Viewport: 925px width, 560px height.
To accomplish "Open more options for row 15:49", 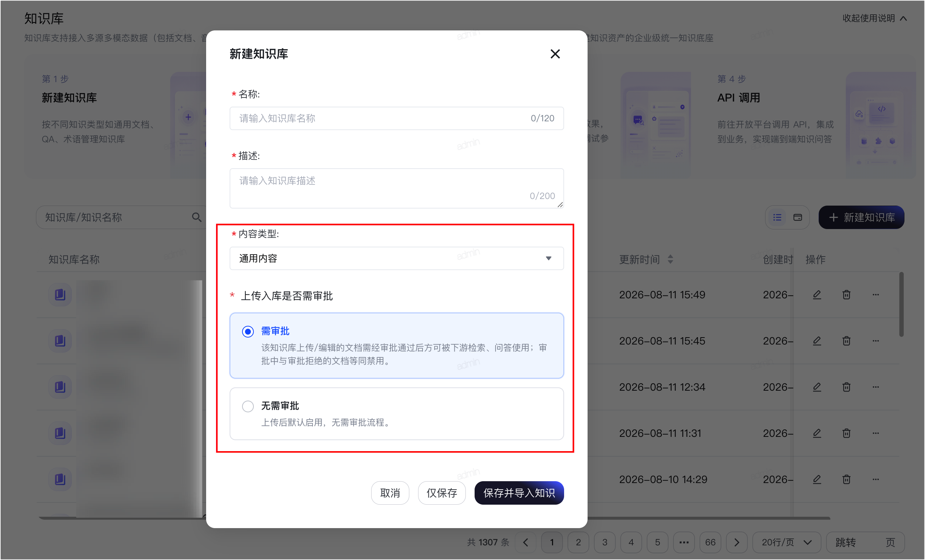I will point(875,295).
